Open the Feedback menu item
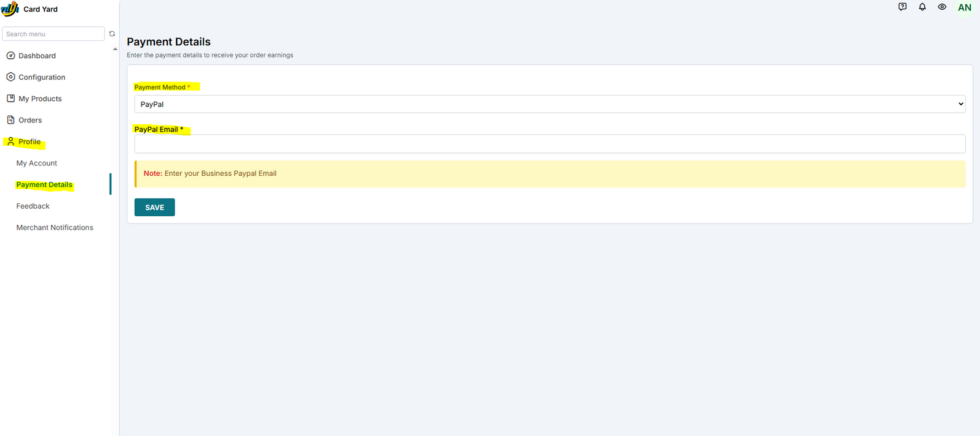The height and width of the screenshot is (436, 980). tap(33, 206)
